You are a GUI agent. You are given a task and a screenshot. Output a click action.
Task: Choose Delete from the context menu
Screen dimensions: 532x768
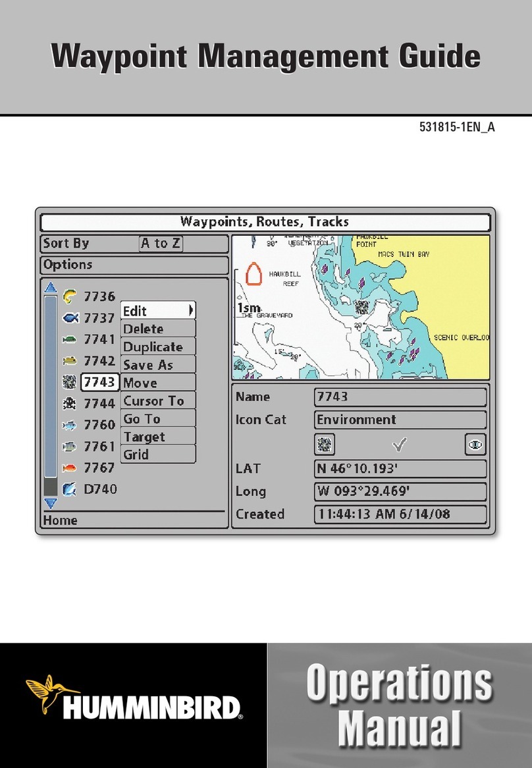tap(158, 329)
